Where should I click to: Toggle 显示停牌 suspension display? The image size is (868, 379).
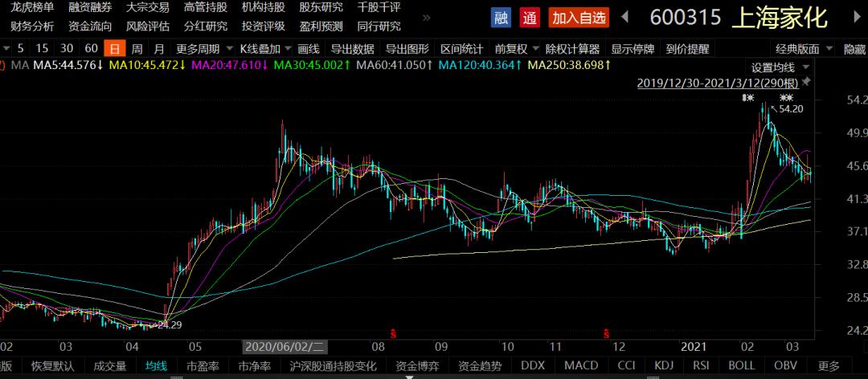(x=633, y=49)
